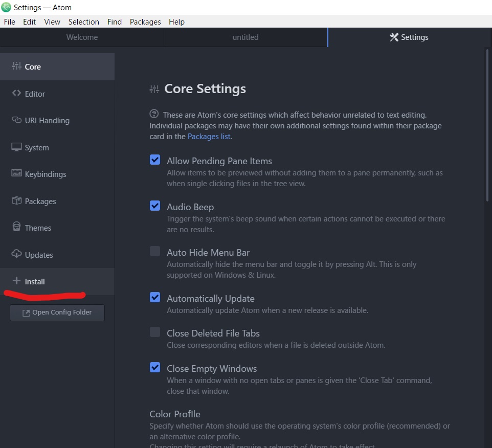Click the Install plus icon
This screenshot has height=448, width=492.
coord(16,280)
